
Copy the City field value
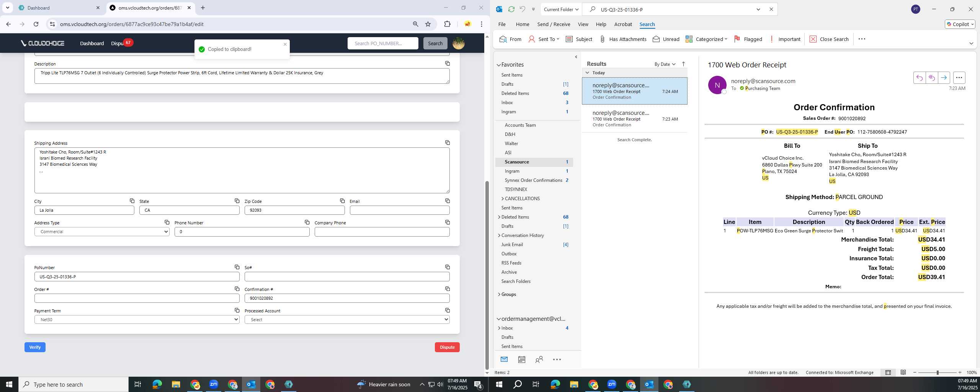132,201
